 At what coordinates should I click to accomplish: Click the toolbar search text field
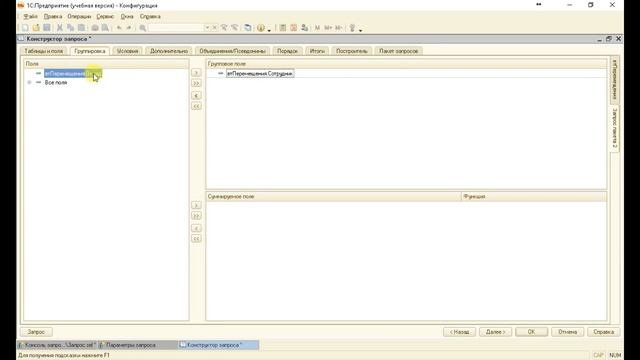click(x=176, y=28)
